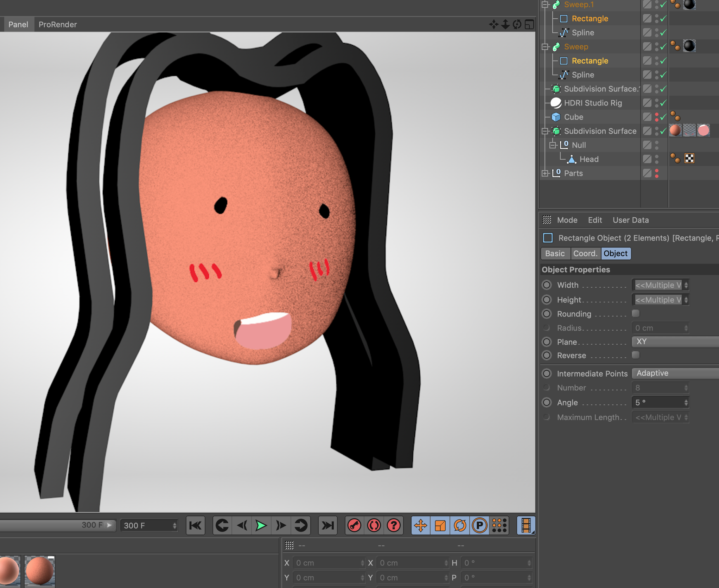Click the play forward button
Screen dimensions: 719x588
(261, 525)
